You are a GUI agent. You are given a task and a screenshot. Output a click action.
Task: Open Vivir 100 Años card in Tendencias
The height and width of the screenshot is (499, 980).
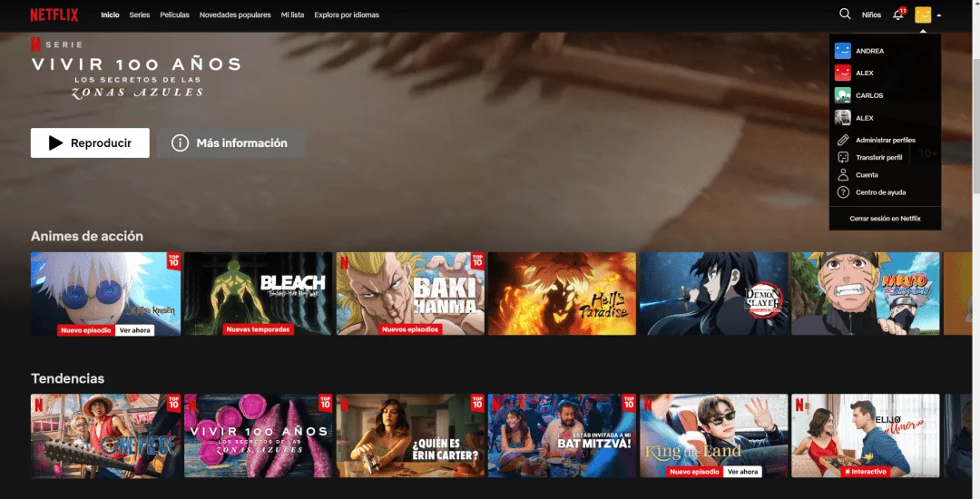coord(258,435)
